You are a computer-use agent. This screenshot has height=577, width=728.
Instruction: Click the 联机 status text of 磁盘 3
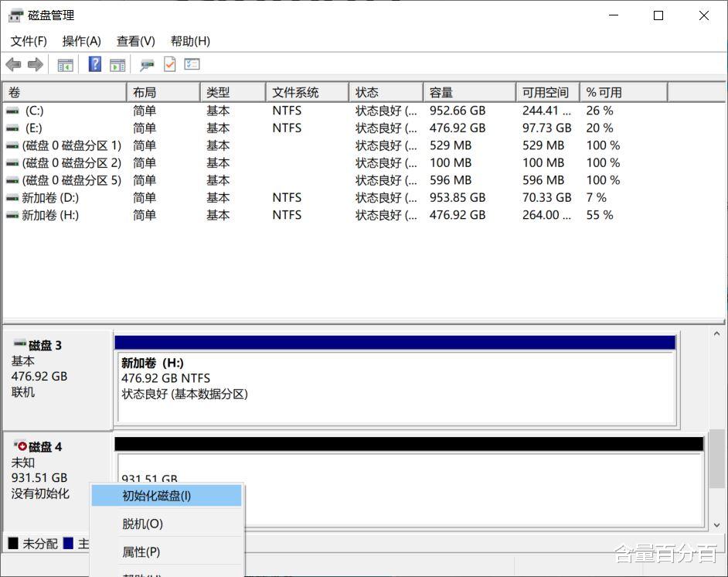[22, 393]
